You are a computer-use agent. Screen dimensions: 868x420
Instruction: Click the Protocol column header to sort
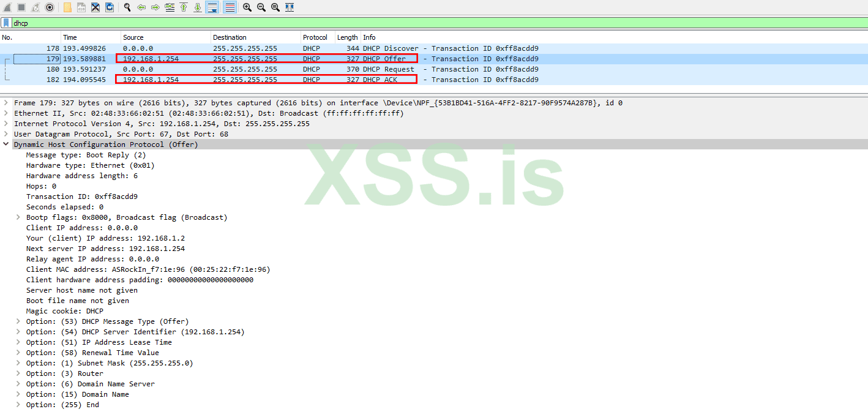coord(315,37)
